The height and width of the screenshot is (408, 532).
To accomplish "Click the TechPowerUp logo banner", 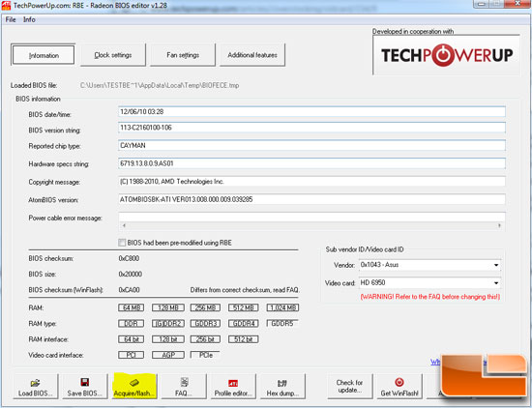I will tap(446, 55).
